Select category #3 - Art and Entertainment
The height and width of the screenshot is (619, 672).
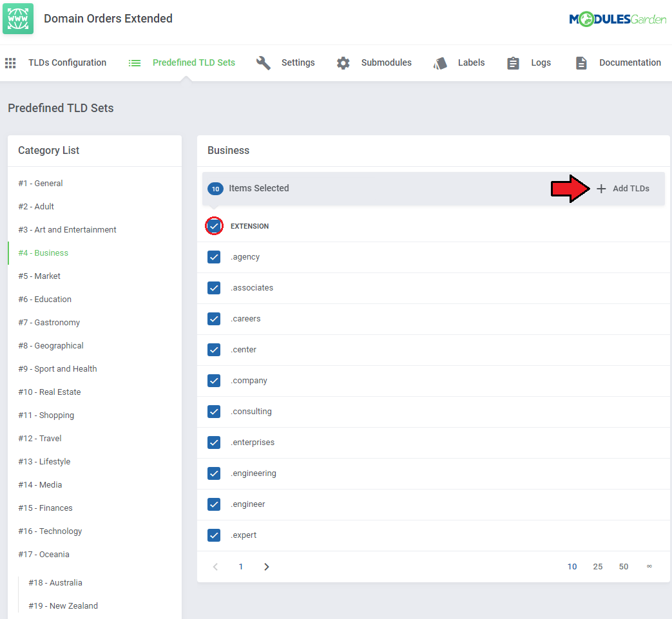point(67,229)
